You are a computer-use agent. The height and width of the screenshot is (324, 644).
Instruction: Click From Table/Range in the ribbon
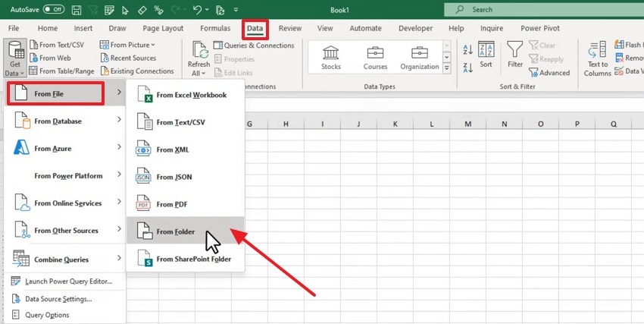(61, 71)
